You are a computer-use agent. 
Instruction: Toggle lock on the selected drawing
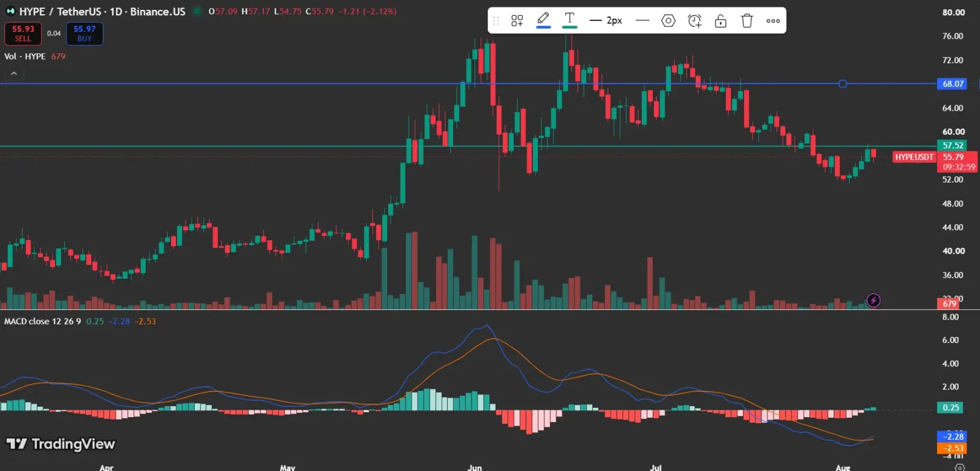click(x=721, y=21)
